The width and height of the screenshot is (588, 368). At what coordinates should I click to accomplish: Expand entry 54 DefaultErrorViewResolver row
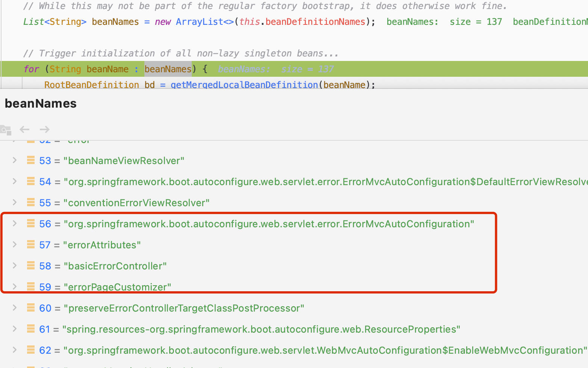(15, 181)
